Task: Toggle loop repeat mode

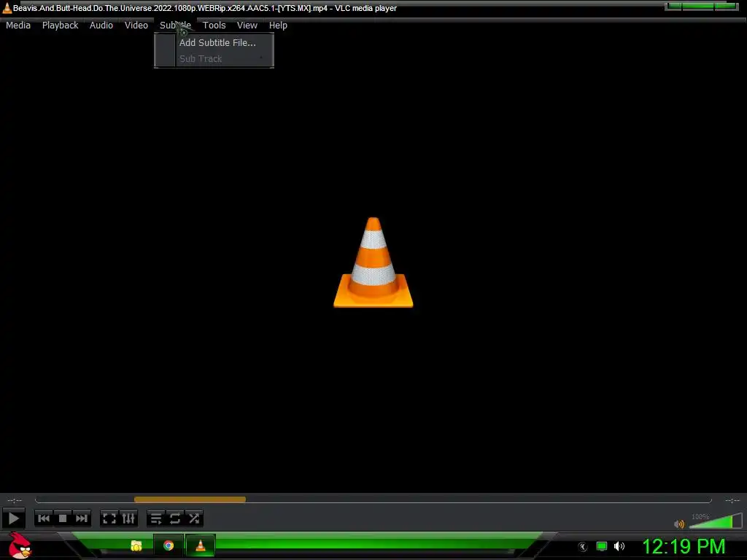Action: point(175,518)
